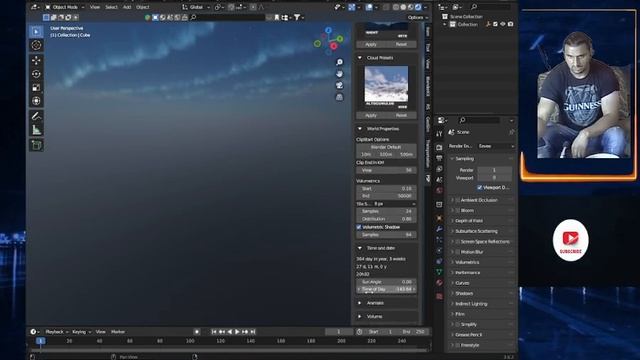The width and height of the screenshot is (640, 360).
Task: Toggle the Viewport Denoising checkbox
Action: tap(480, 187)
